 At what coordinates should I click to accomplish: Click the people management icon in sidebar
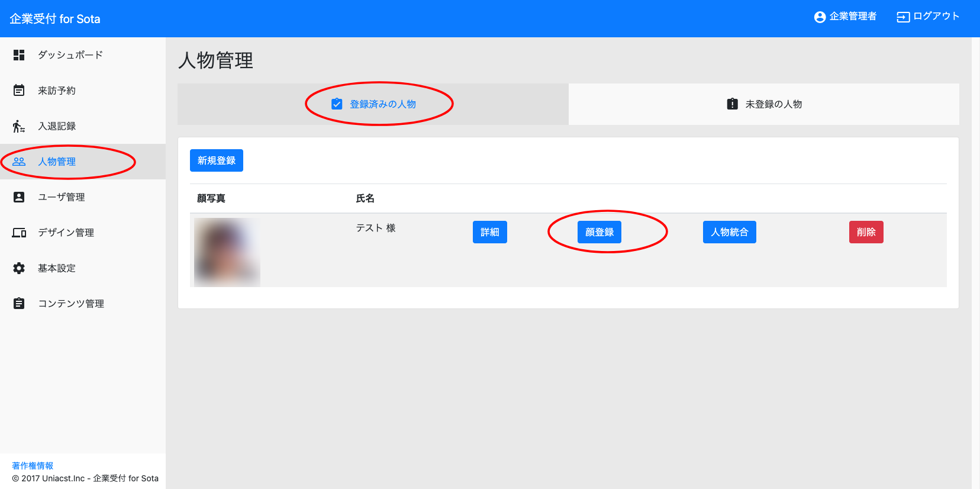click(19, 162)
